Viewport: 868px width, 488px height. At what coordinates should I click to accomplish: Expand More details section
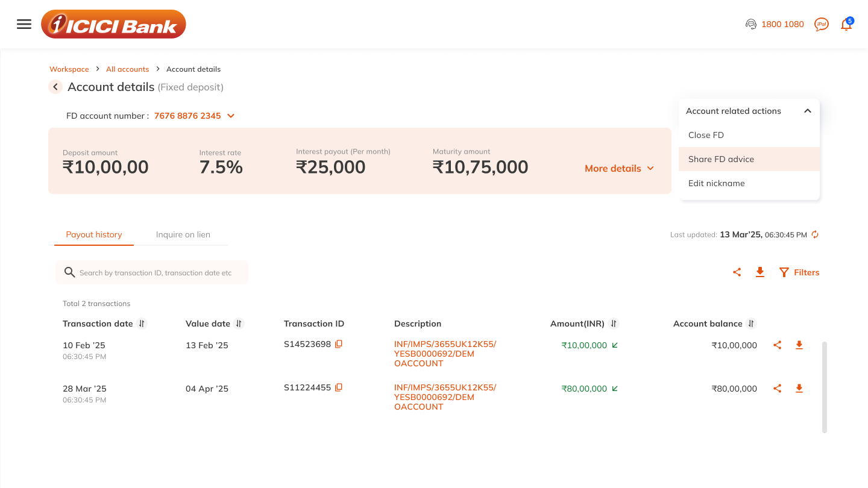coord(619,169)
